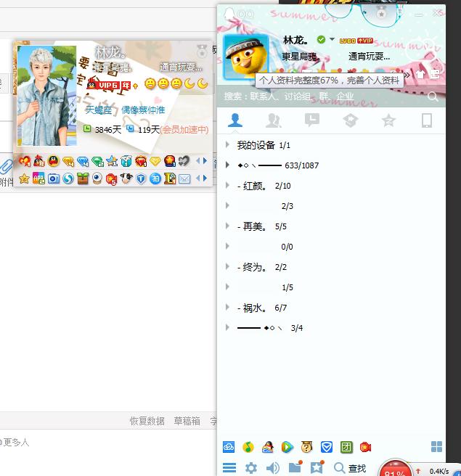Open the online status dropdown arrow

pyautogui.click(x=332, y=39)
